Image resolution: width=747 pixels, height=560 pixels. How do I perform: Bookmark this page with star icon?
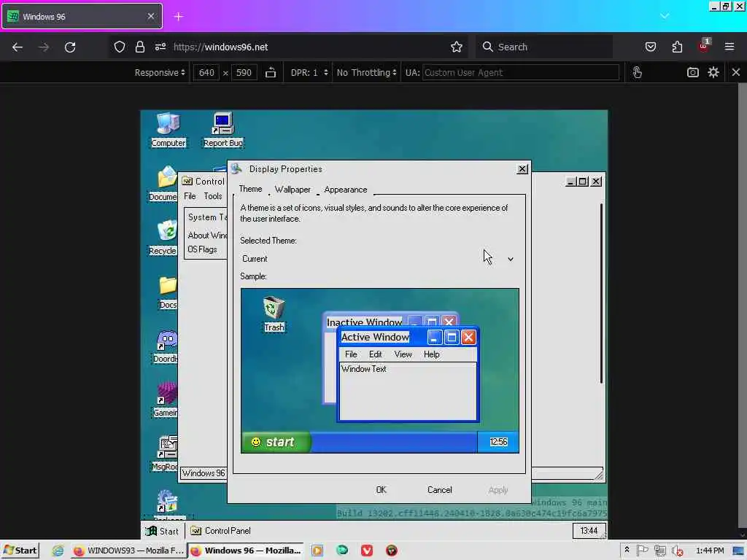click(457, 47)
